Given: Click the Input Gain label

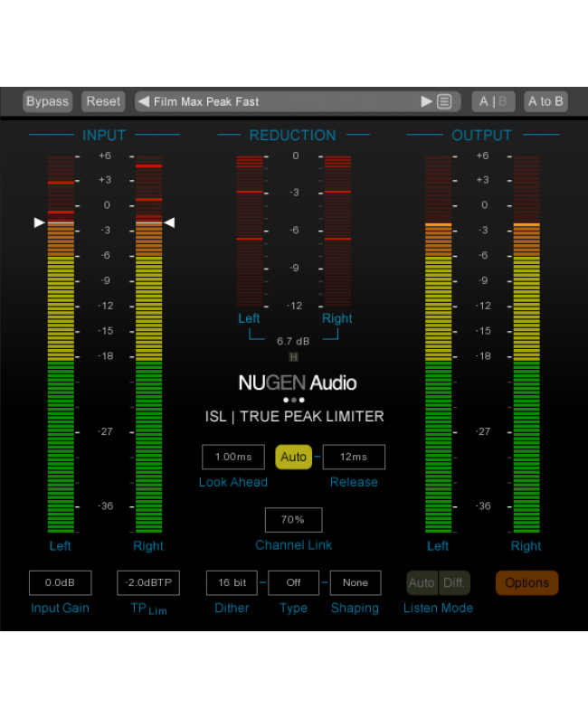Looking at the screenshot, I should pyautogui.click(x=60, y=608).
